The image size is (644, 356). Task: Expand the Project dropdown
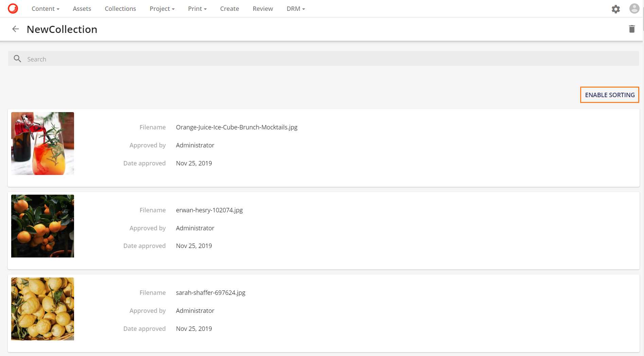(162, 8)
